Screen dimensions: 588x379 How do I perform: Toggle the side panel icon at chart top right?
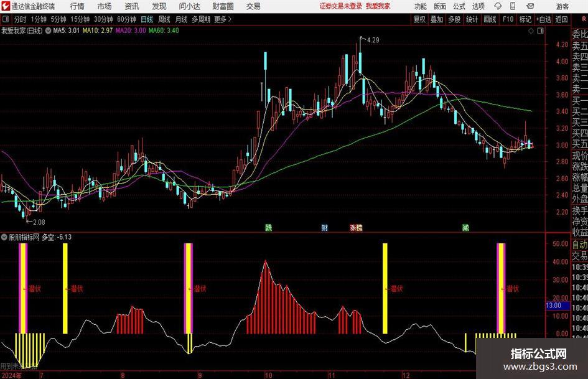540,30
